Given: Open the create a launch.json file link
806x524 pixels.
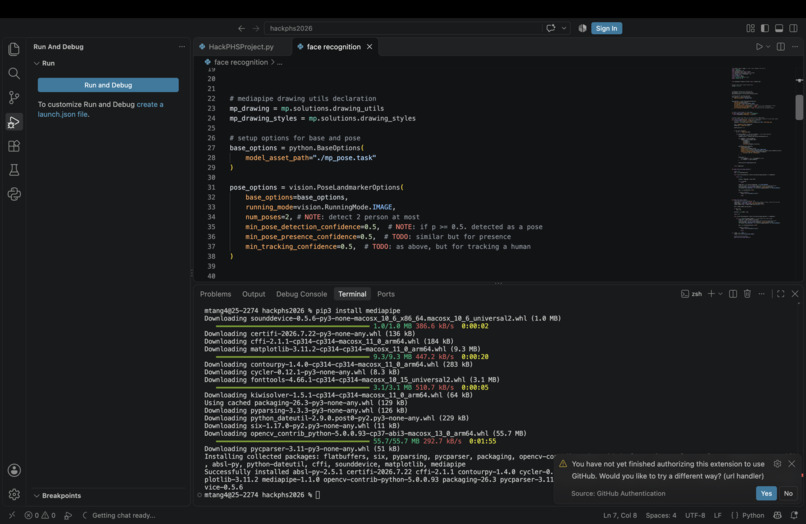Looking at the screenshot, I should (x=100, y=109).
